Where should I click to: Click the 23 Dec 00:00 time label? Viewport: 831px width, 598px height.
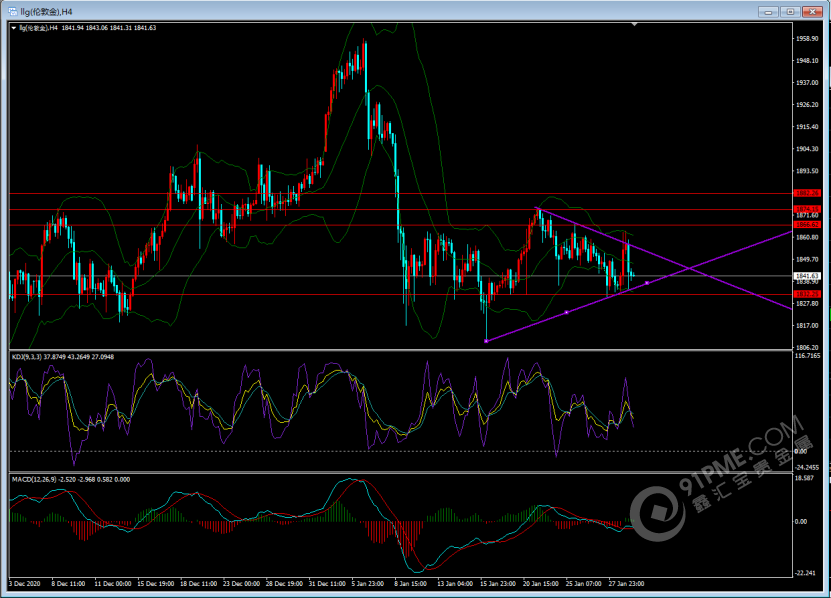(242, 584)
